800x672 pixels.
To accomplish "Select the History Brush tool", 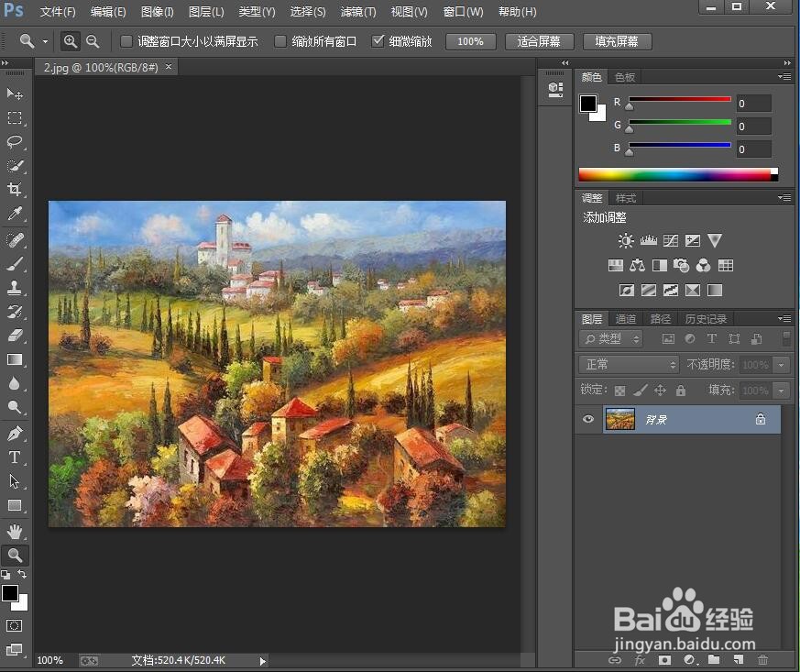I will pos(15,312).
